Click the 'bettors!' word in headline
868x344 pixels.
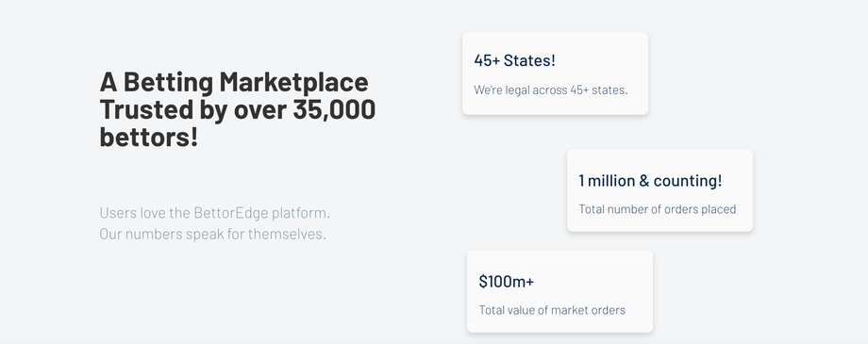click(x=148, y=136)
